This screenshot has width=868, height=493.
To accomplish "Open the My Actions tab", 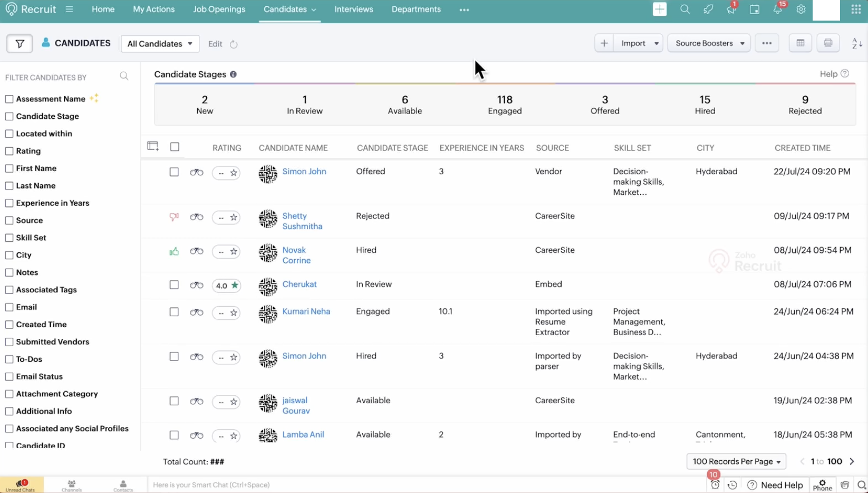I will [x=153, y=10].
